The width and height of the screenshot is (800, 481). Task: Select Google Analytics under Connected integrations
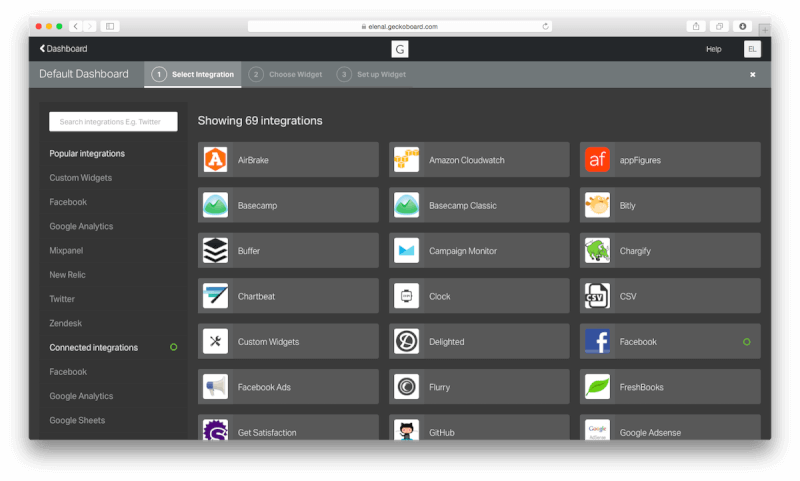(81, 396)
